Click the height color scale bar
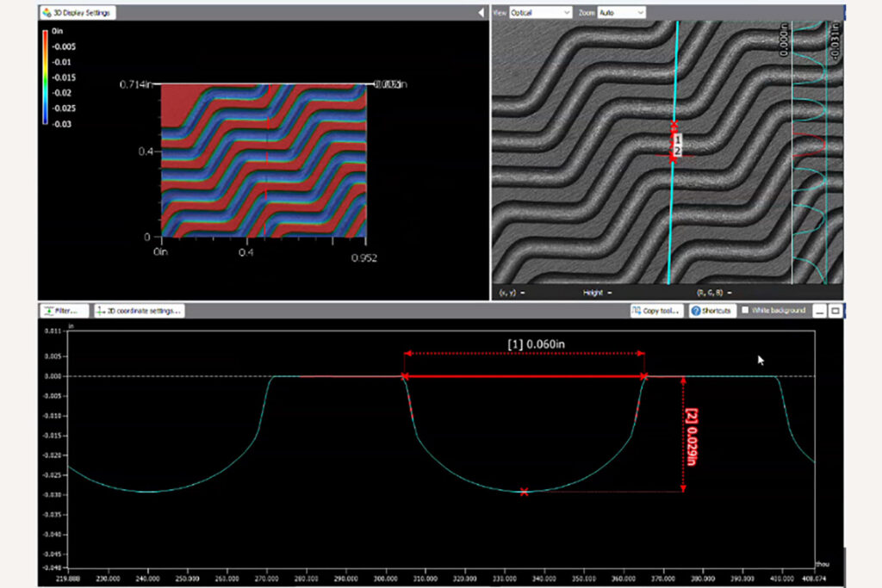The width and height of the screenshot is (882, 588). [x=45, y=77]
